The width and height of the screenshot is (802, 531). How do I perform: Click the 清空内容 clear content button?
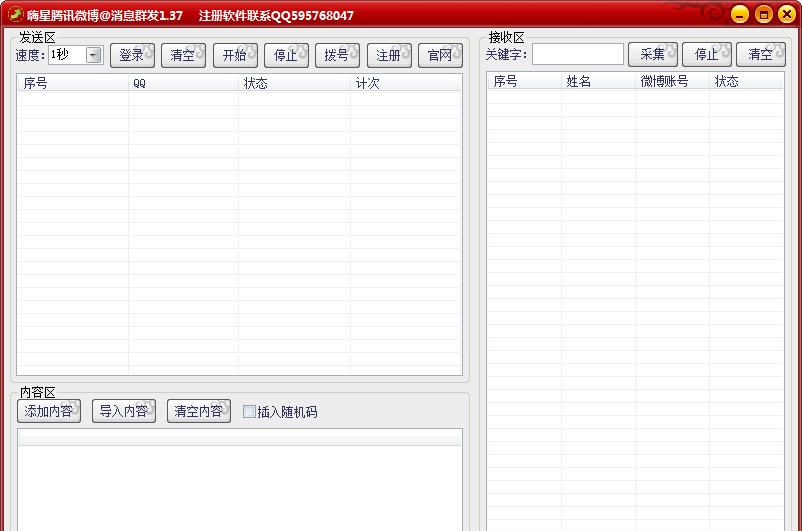[199, 411]
